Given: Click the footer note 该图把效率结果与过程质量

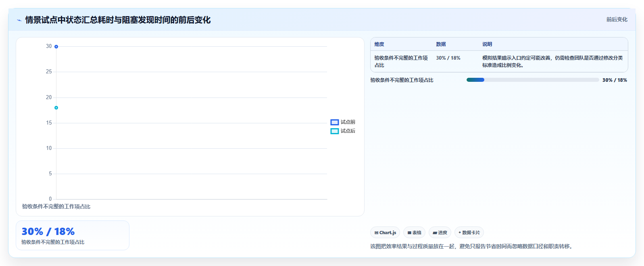Looking at the screenshot, I should click(x=472, y=246).
